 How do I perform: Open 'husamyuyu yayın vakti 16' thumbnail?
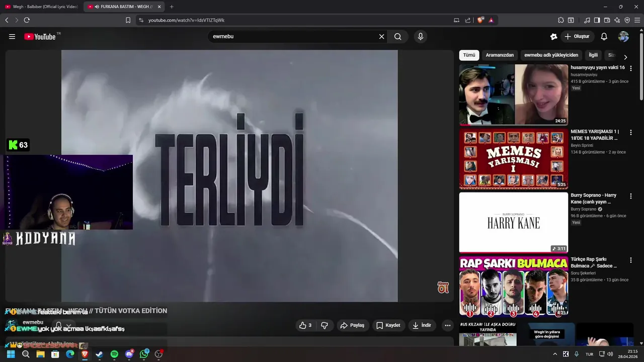[x=514, y=95]
